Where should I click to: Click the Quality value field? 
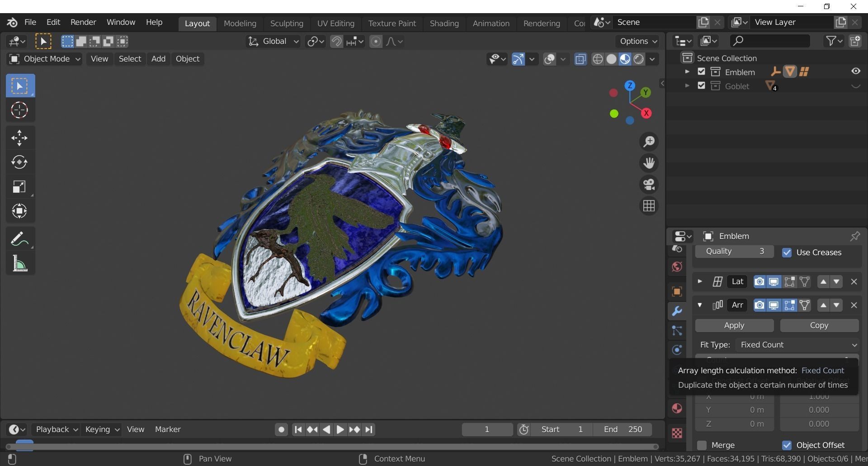click(734, 252)
